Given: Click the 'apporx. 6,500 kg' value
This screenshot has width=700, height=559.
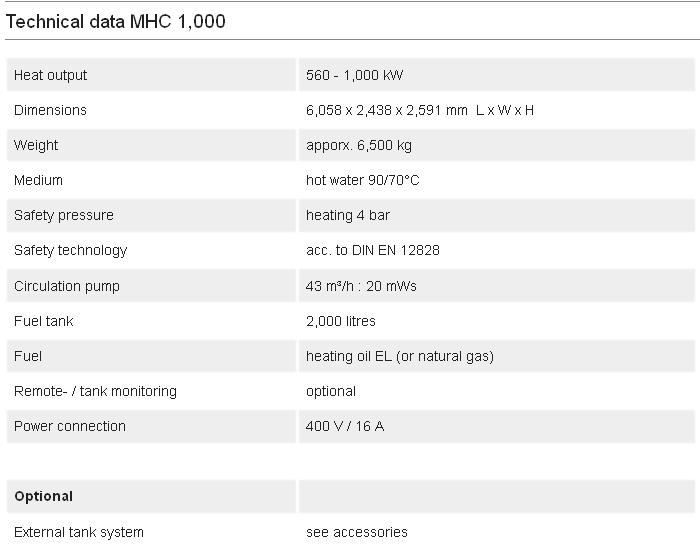Looking at the screenshot, I should coord(359,145).
